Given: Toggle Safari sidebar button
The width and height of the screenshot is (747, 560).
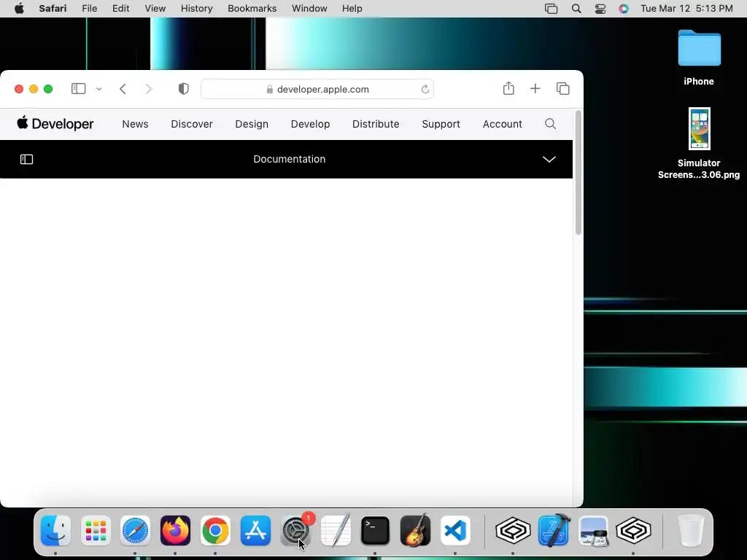Looking at the screenshot, I should coord(78,88).
